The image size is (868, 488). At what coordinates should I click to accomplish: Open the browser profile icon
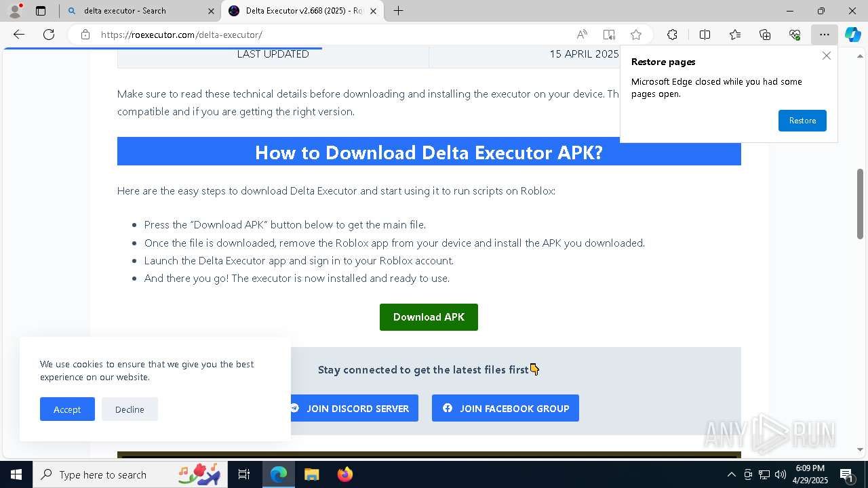[x=15, y=11]
